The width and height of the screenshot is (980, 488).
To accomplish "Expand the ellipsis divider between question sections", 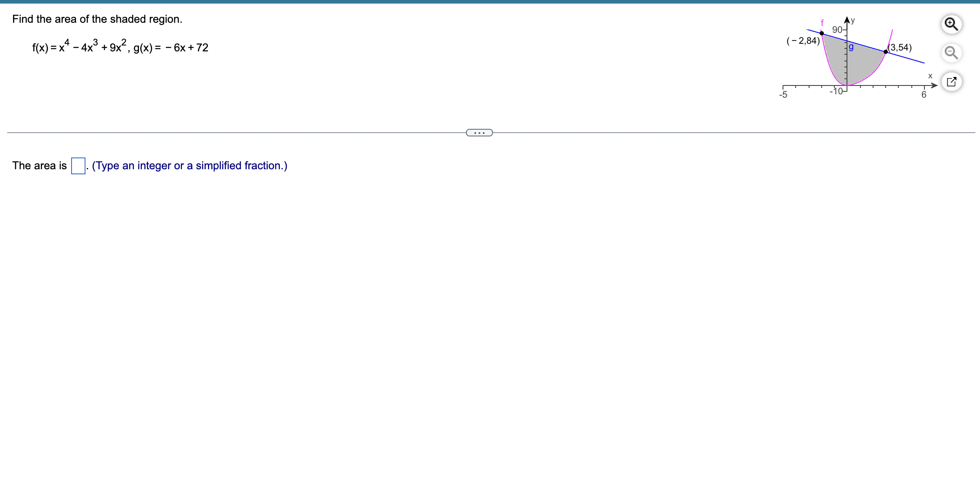I will tap(479, 133).
